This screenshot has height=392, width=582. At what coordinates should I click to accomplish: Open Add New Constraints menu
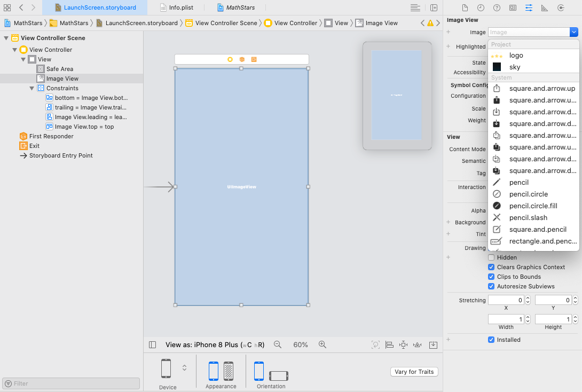tap(404, 345)
